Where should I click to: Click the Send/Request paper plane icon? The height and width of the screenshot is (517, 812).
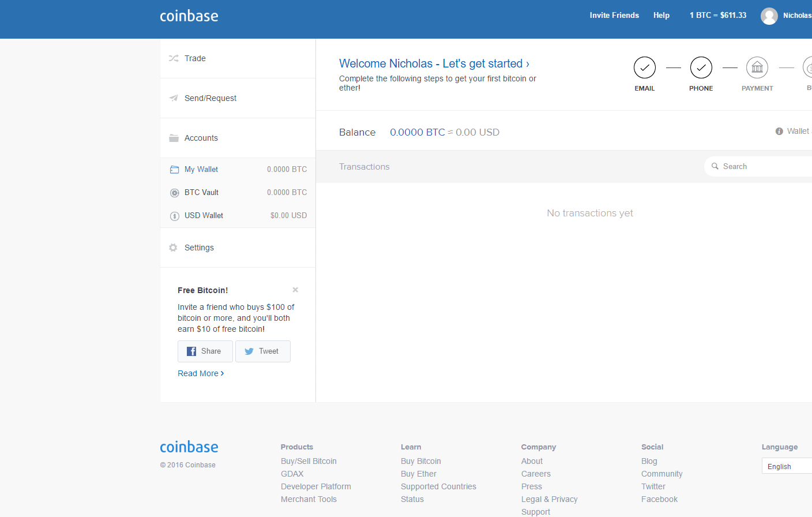coord(174,98)
